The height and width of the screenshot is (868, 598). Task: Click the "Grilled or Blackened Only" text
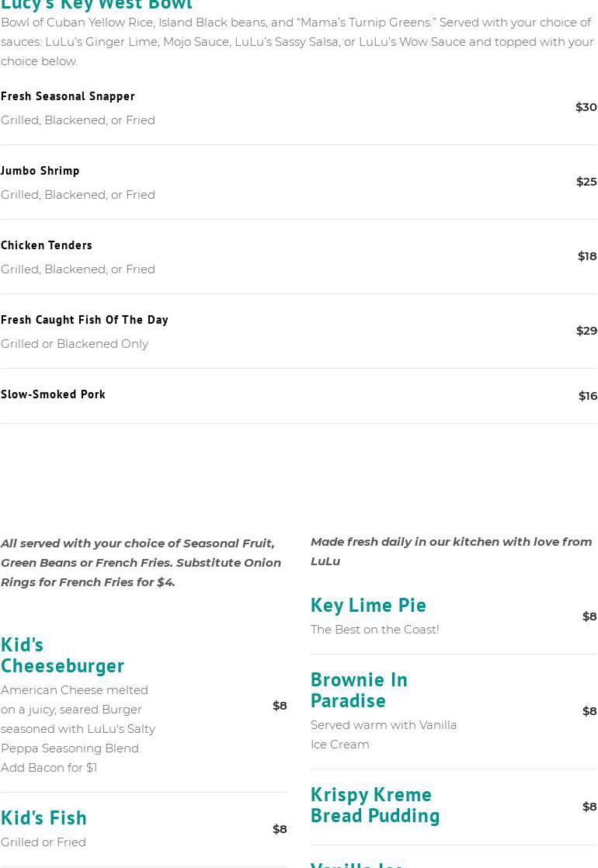tap(75, 344)
